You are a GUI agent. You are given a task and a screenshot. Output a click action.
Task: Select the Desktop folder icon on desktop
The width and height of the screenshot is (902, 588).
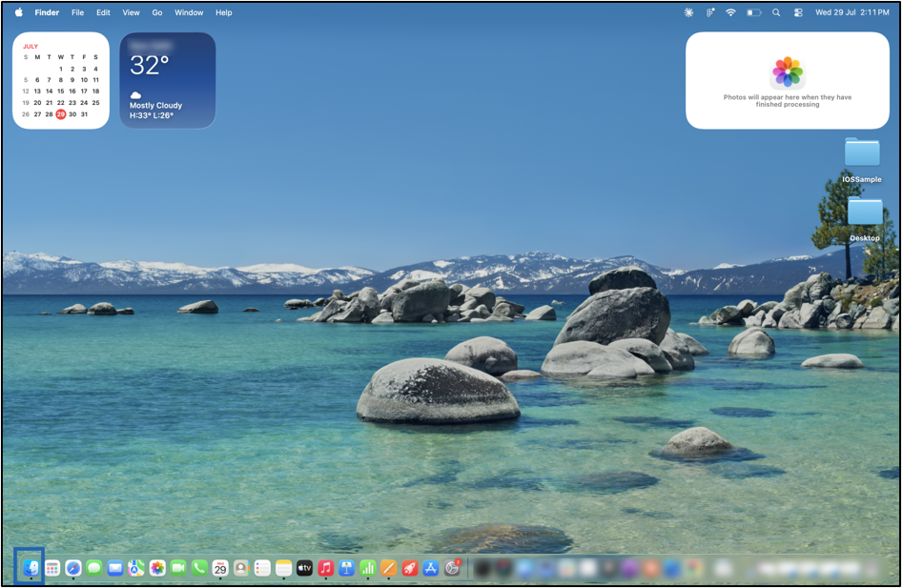865,211
